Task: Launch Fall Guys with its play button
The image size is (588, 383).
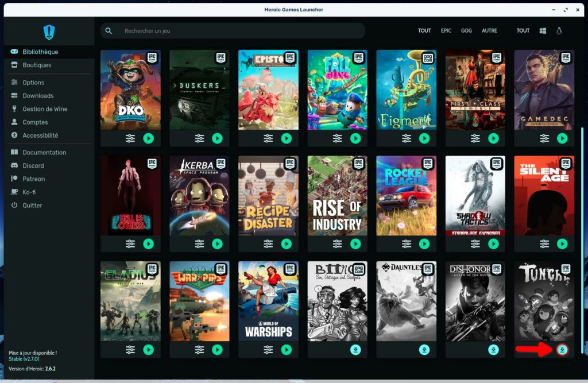Action: coord(355,138)
